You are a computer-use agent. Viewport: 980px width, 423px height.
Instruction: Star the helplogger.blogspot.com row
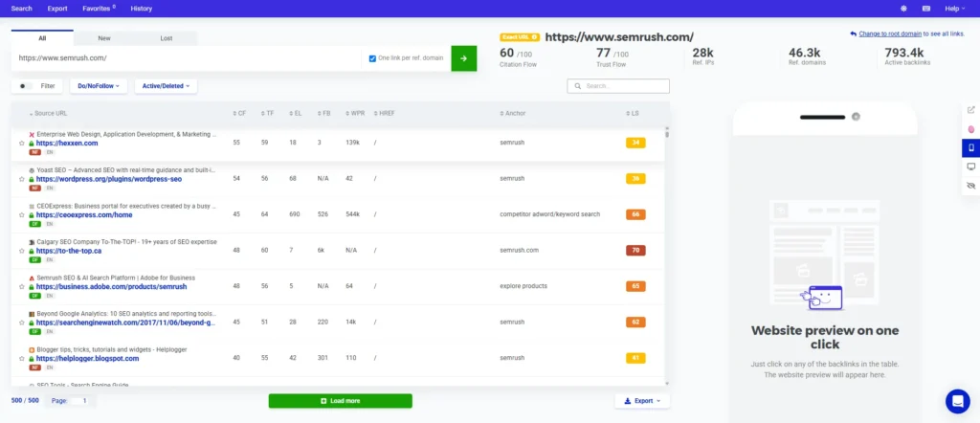tap(22, 359)
